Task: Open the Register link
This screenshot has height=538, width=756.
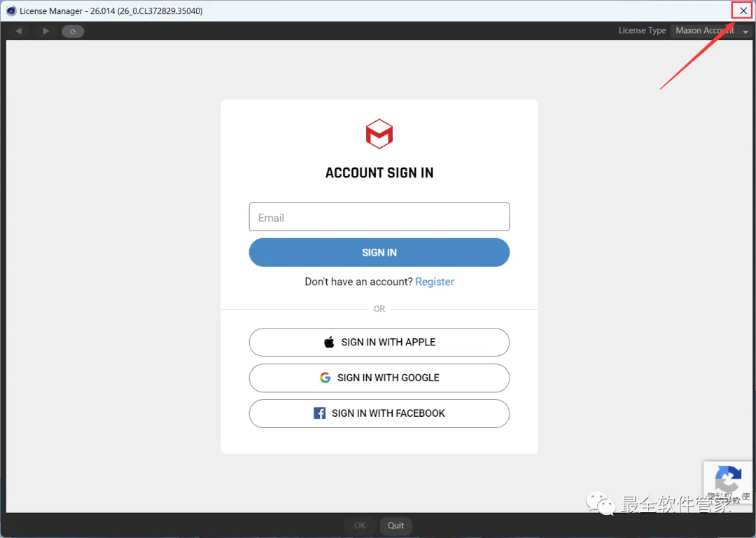Action: (435, 282)
